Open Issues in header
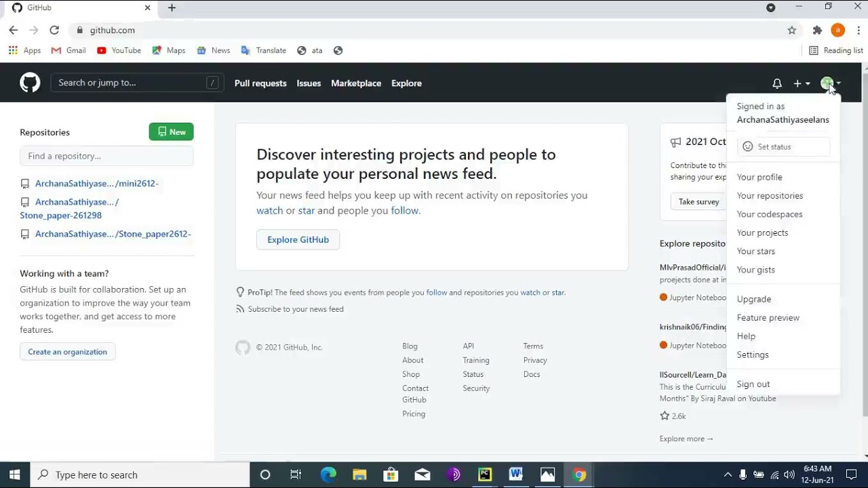Viewport: 868px width, 488px height. (x=309, y=83)
